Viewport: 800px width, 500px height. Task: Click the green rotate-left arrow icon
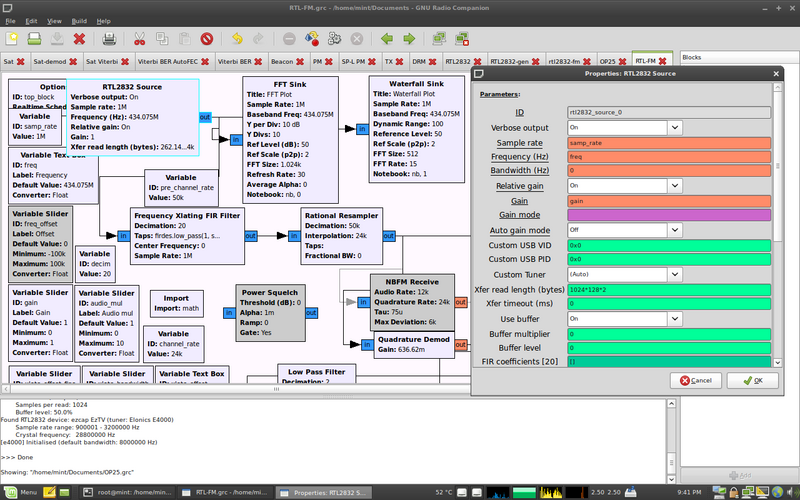(388, 39)
